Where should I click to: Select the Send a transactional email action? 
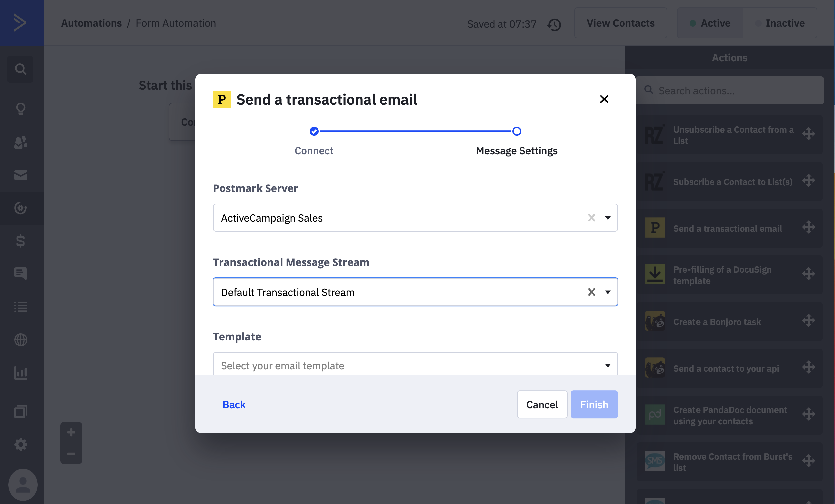point(730,228)
